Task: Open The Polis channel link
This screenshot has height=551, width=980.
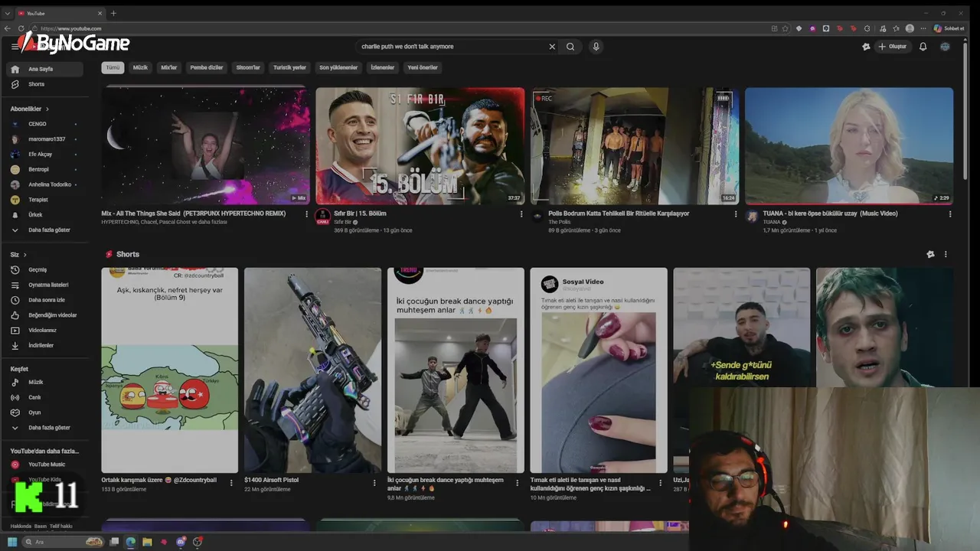Action: click(x=559, y=222)
